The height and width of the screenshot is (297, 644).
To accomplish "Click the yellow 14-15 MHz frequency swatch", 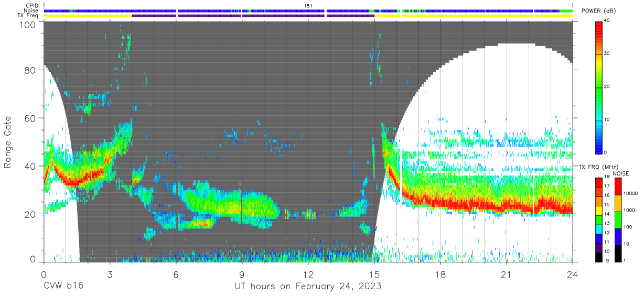I will [599, 210].
